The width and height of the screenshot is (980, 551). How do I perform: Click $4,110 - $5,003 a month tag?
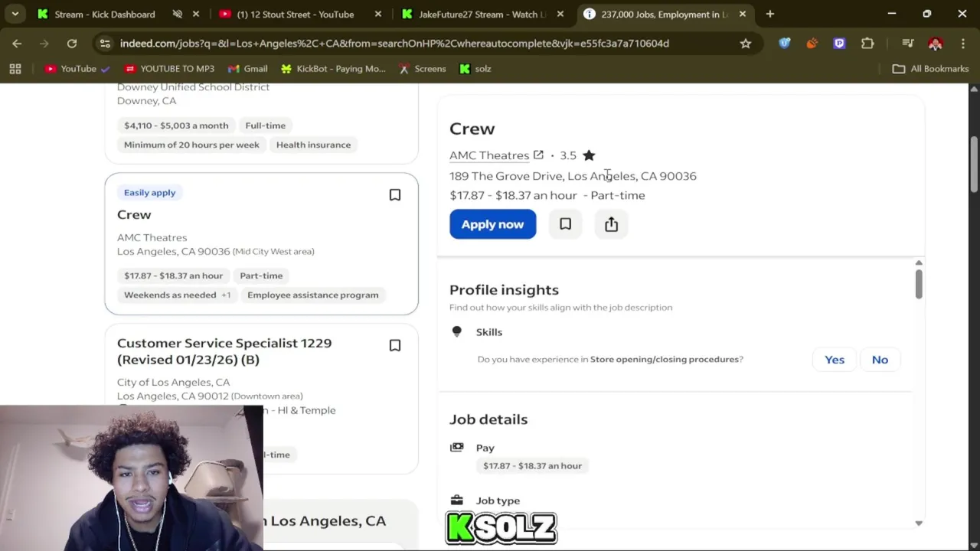point(176,126)
